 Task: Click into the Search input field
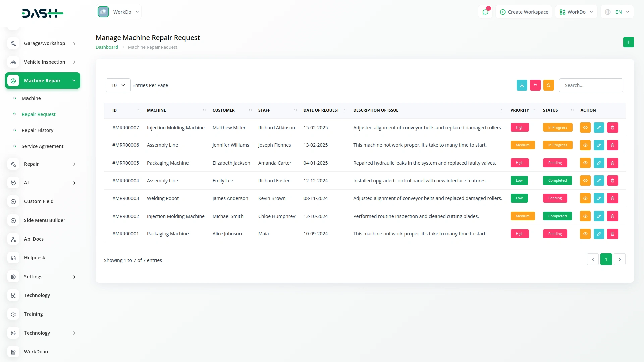pyautogui.click(x=591, y=85)
